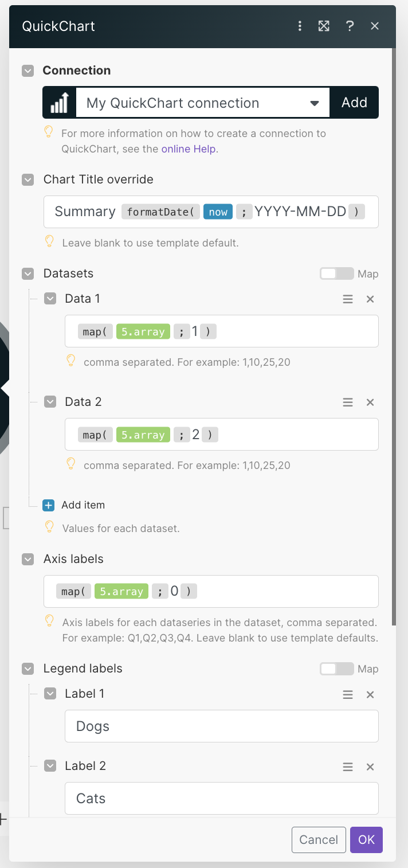Remove Data 1 item with its X icon
Viewport: 408px width, 868px height.
(x=370, y=299)
